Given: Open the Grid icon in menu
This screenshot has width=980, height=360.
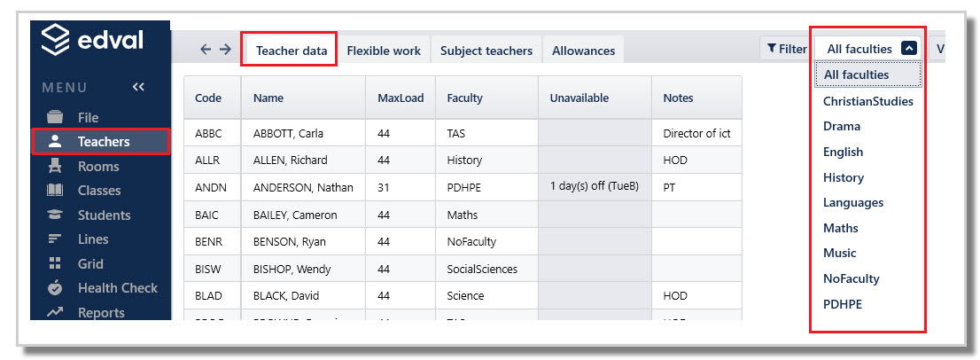Looking at the screenshot, I should tap(55, 263).
